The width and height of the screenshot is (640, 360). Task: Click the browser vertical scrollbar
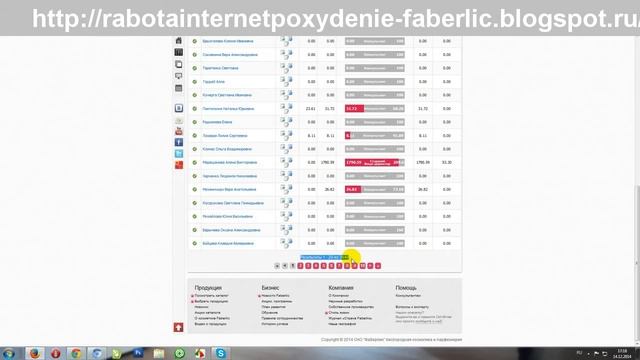[637, 262]
